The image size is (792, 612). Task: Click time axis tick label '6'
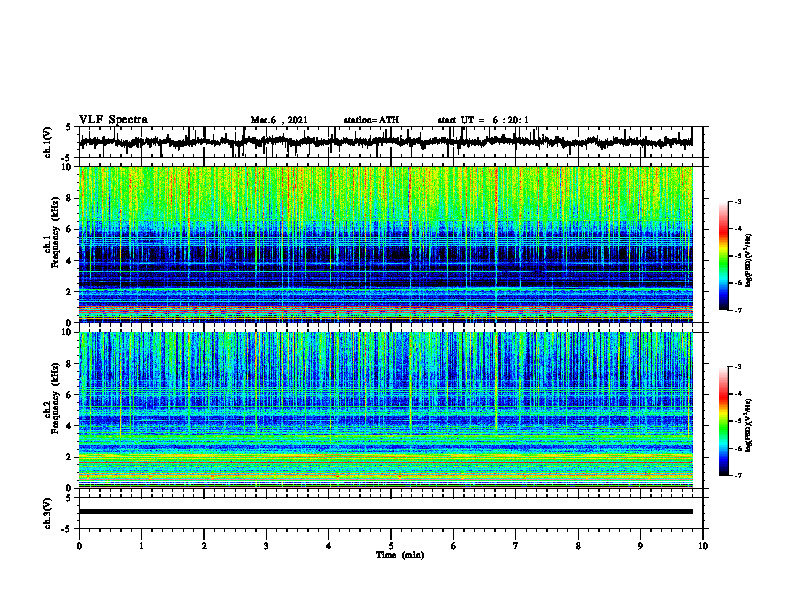[454, 546]
